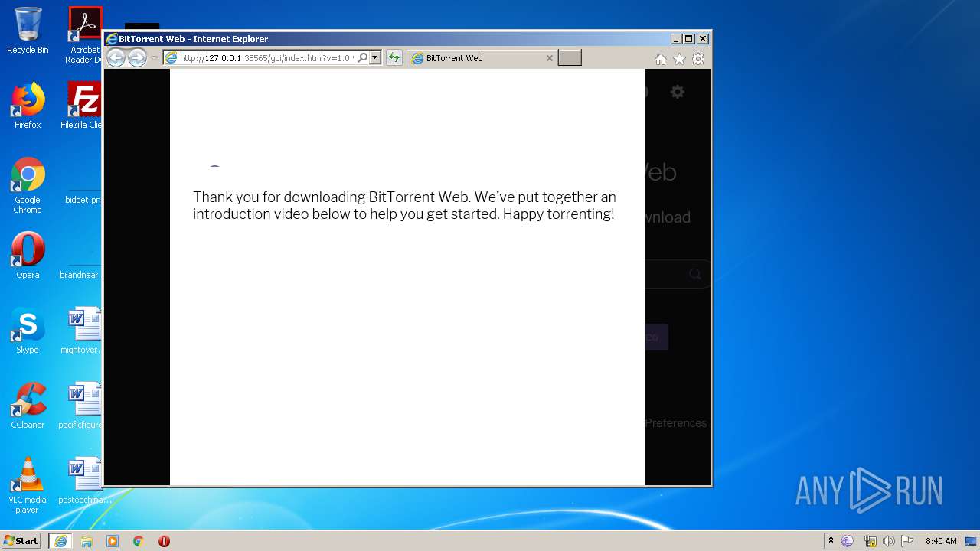The image size is (980, 551).
Task: Click the taskbar clock 8:40 AM
Action: [941, 541]
